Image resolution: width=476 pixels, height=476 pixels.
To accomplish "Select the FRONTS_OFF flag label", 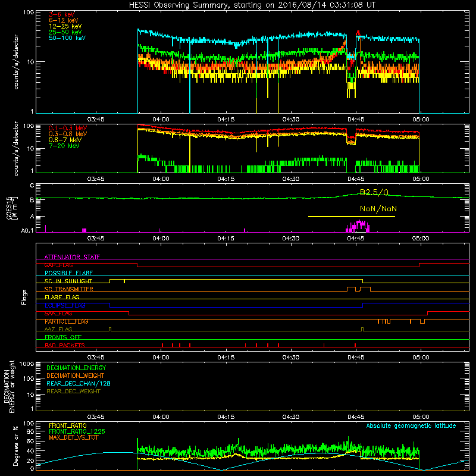I will [63, 337].
